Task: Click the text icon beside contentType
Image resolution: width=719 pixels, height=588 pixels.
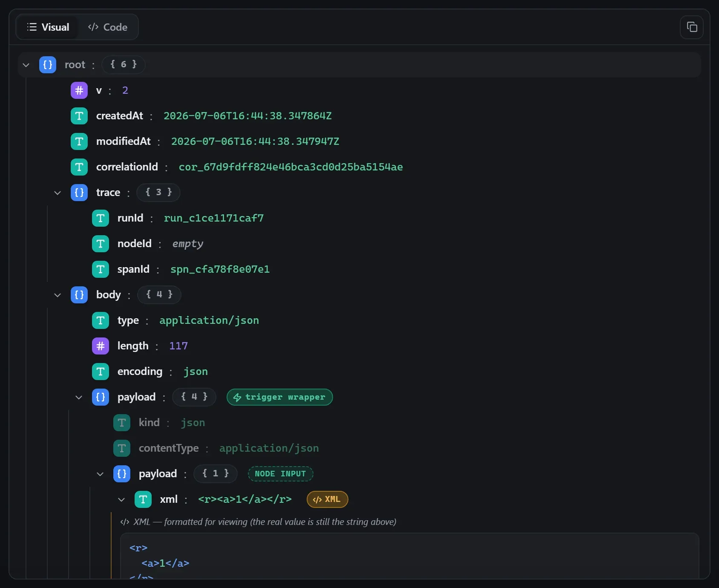Action: click(122, 448)
